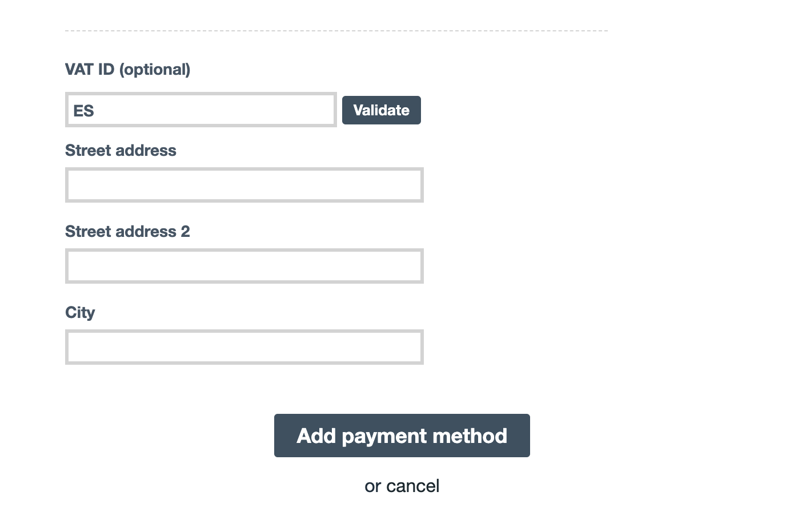Submit form with Add payment method

click(x=402, y=436)
